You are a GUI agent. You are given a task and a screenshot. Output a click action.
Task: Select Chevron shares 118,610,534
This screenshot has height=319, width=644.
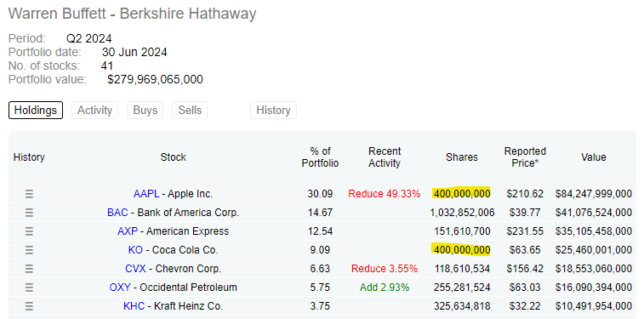(462, 269)
